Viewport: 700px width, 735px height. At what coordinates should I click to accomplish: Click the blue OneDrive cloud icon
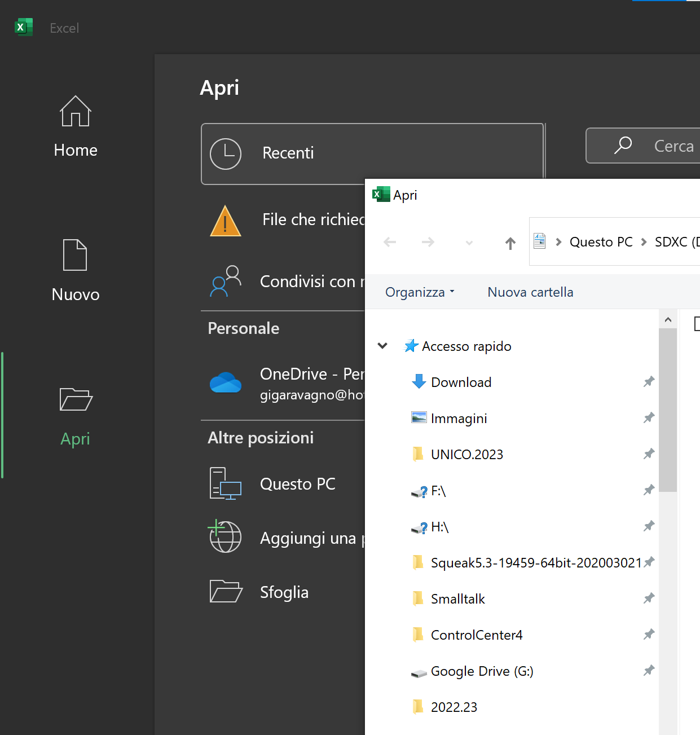[x=226, y=382]
